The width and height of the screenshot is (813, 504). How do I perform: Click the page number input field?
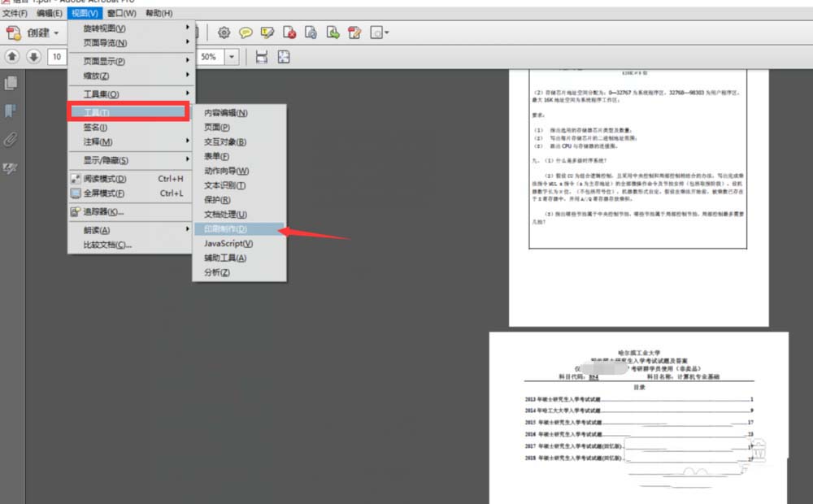pos(57,57)
